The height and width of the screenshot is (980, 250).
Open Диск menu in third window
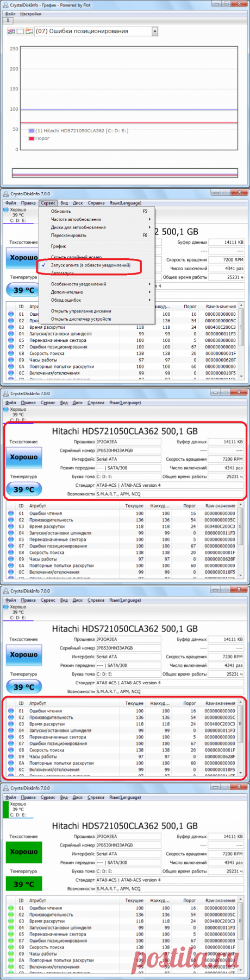click(78, 403)
